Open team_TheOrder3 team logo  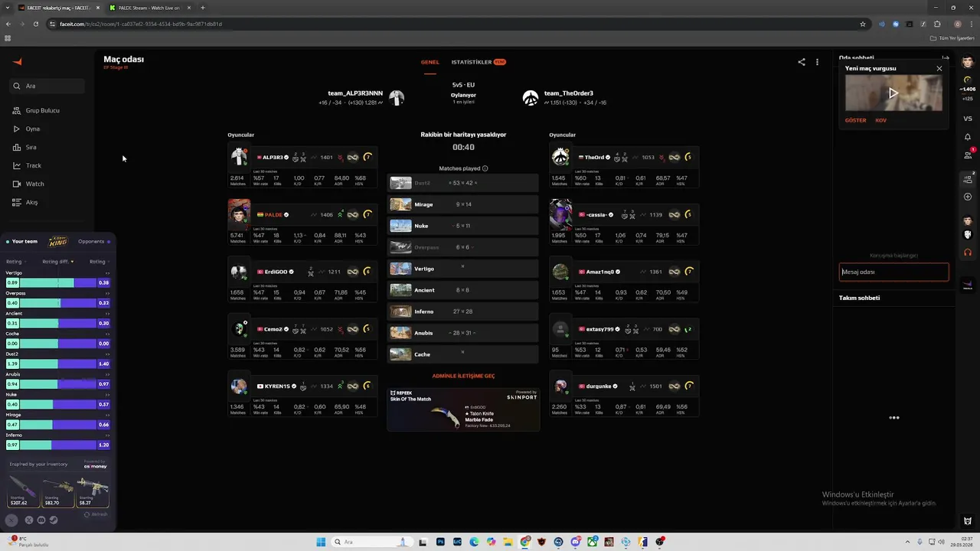[x=531, y=98]
